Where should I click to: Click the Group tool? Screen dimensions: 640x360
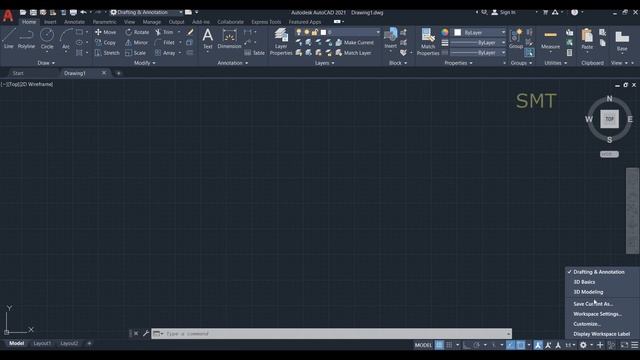click(x=516, y=38)
